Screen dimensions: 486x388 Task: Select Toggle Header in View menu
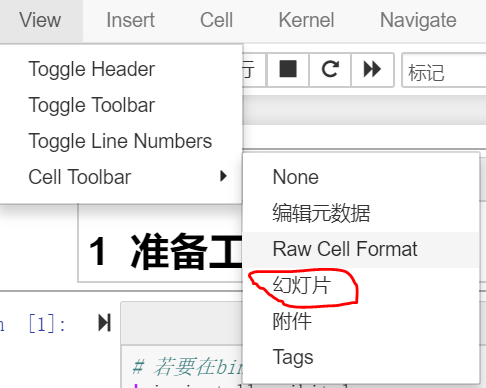click(x=121, y=69)
